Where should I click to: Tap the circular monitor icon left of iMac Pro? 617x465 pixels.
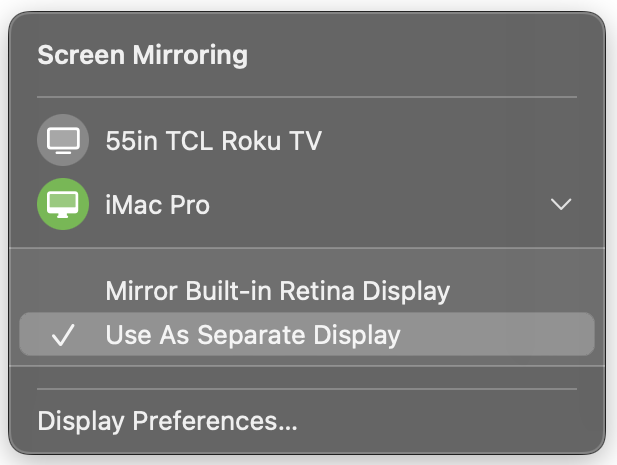pos(62,205)
